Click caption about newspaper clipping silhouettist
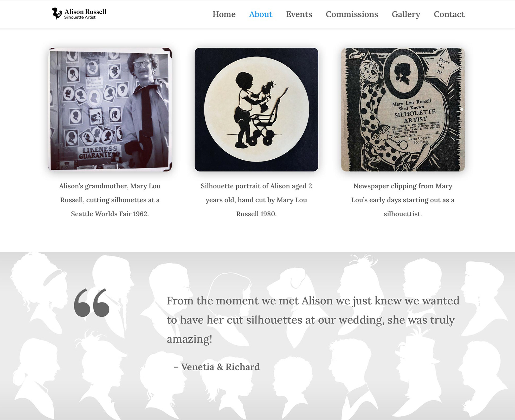 403,200
